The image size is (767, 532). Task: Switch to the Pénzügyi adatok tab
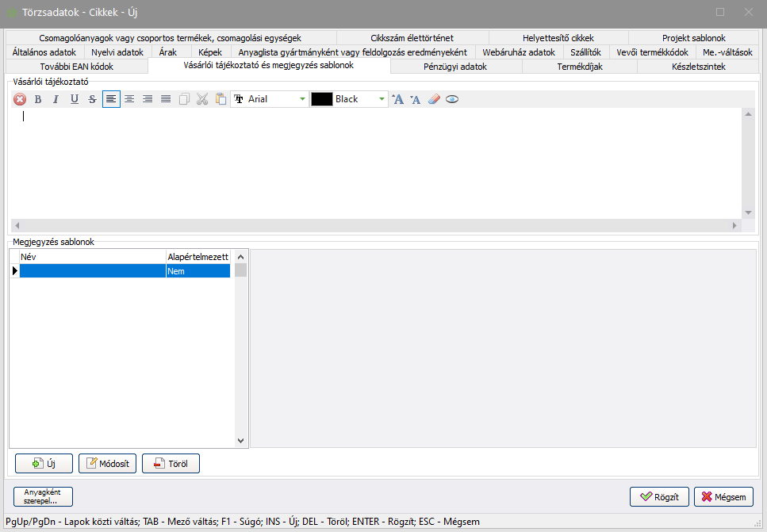[455, 67]
